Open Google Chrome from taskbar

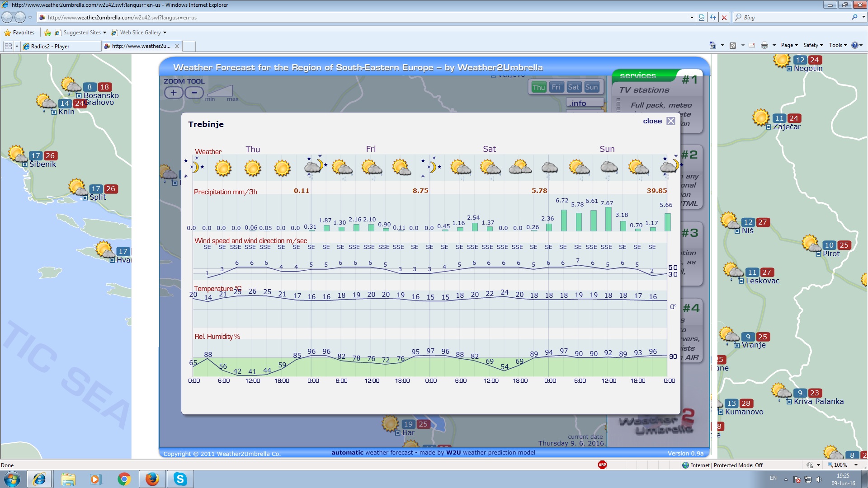click(124, 479)
